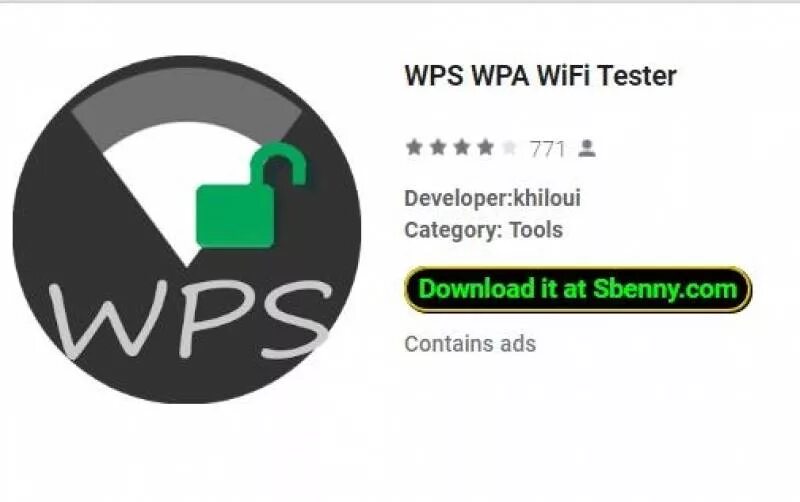Click the Download it at Sbenny.com button

pyautogui.click(x=578, y=289)
